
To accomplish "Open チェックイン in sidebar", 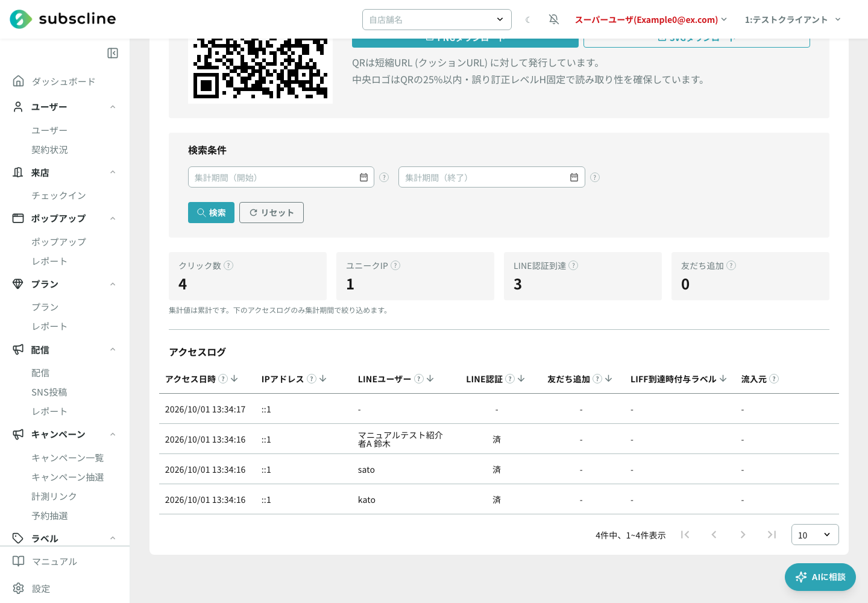I will (59, 195).
